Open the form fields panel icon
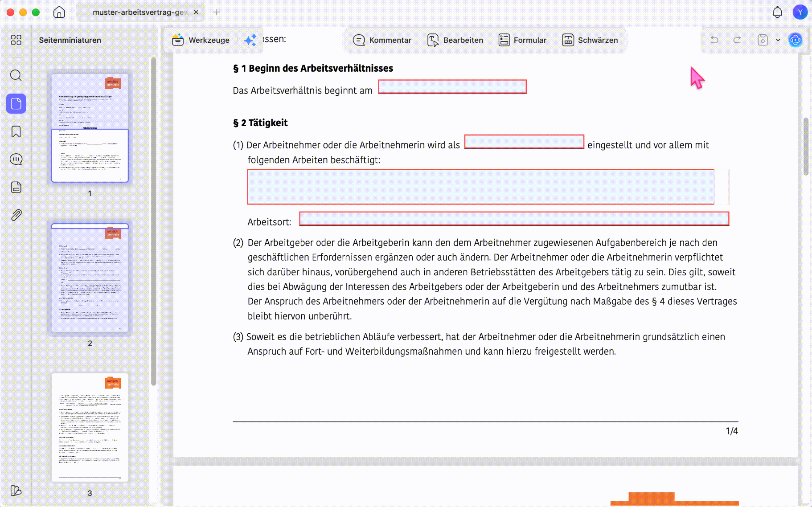Viewport: 812px width, 507px height. click(16, 187)
